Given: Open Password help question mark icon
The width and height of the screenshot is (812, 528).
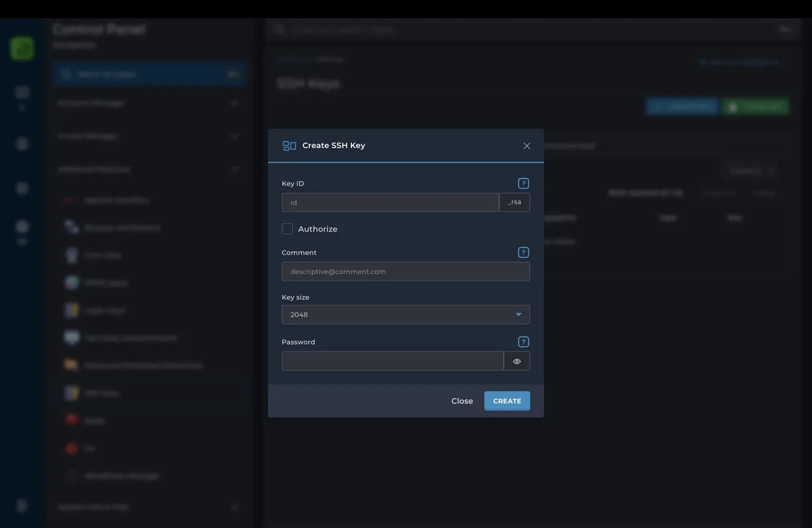Looking at the screenshot, I should pyautogui.click(x=523, y=342).
